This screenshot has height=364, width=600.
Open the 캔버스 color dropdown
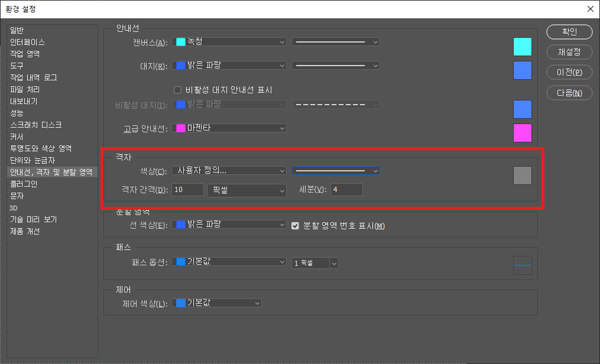coord(229,42)
